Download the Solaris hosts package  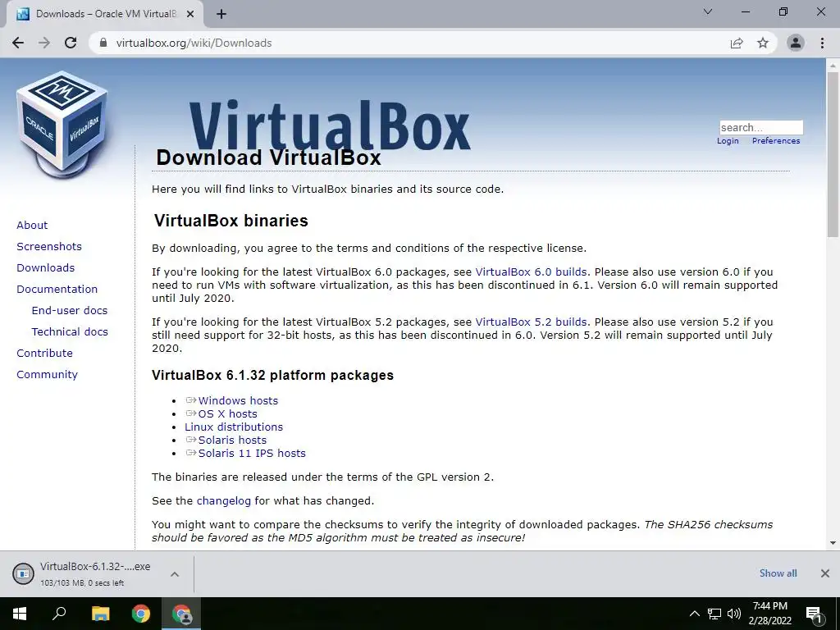(x=232, y=441)
